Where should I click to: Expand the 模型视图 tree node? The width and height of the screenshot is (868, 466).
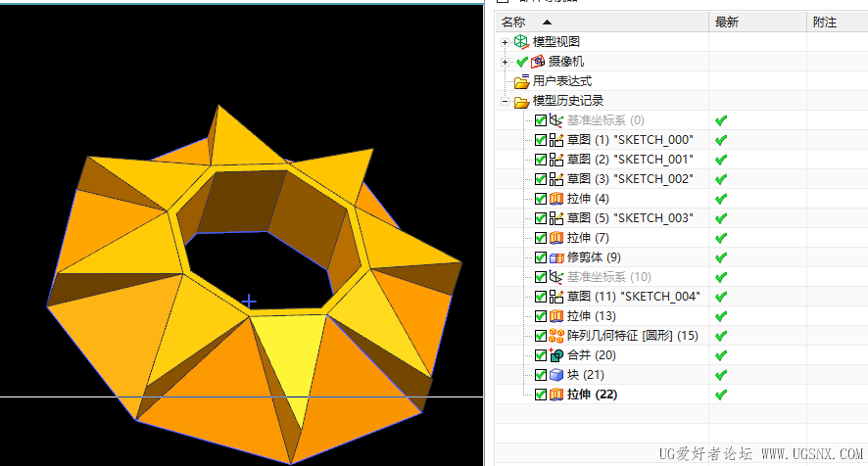[x=505, y=42]
